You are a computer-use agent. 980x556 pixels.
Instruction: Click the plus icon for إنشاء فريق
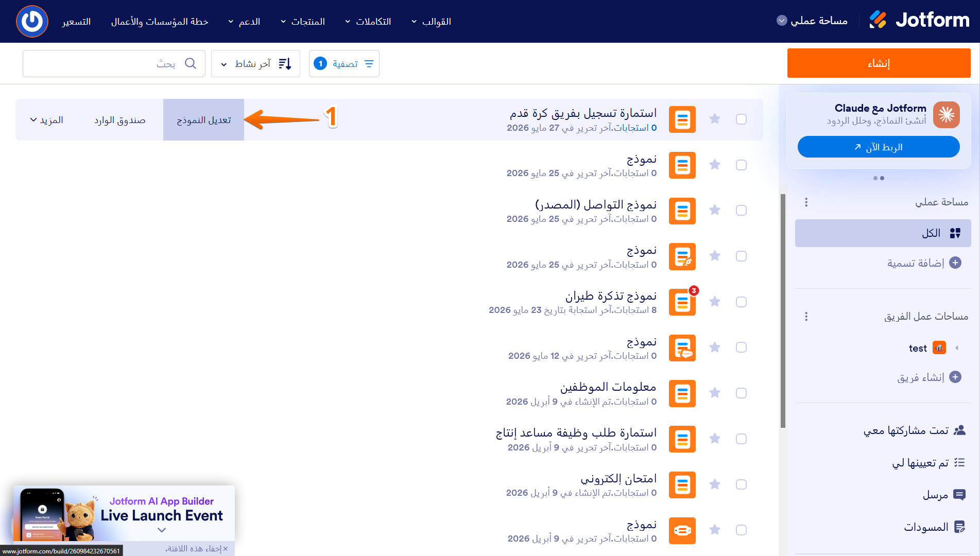(955, 377)
